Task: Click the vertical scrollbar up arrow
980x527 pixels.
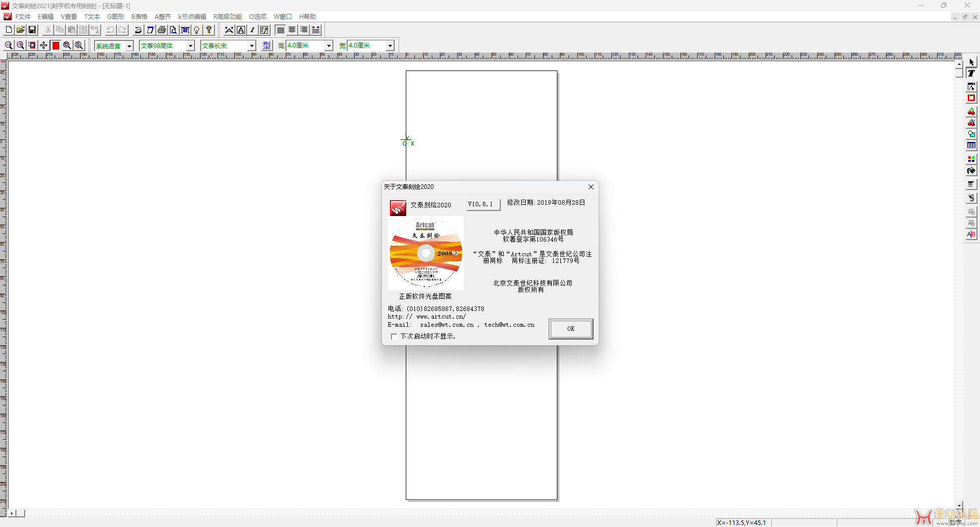Action: point(959,64)
